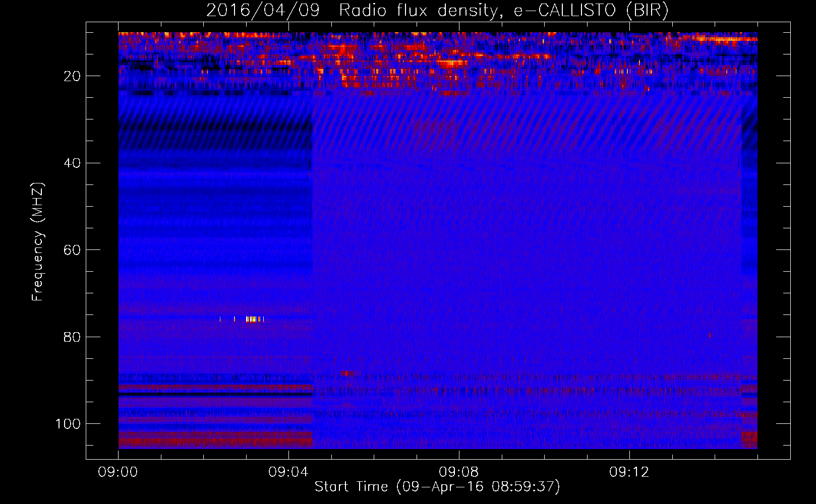This screenshot has height=504, width=816.
Task: Click the "Frequency (MHZ)" axis label
Action: point(38,241)
